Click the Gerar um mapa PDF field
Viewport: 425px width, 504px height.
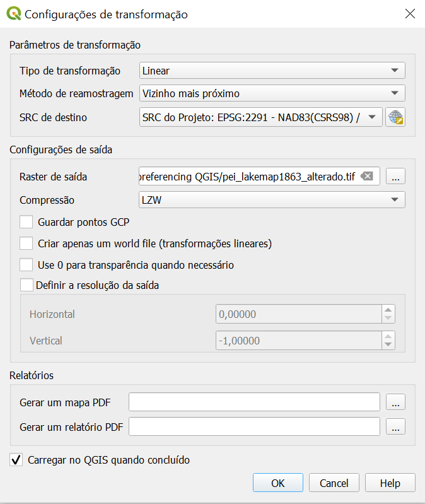253,402
